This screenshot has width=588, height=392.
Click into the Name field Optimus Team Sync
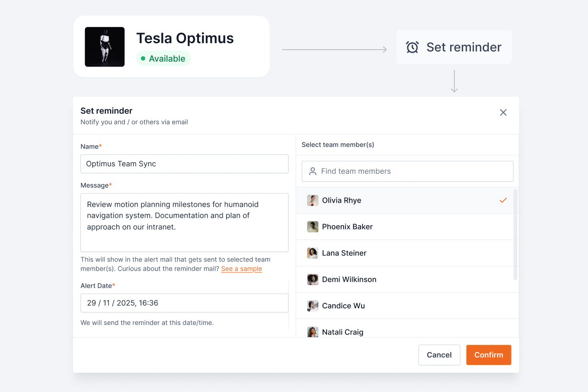coord(184,164)
